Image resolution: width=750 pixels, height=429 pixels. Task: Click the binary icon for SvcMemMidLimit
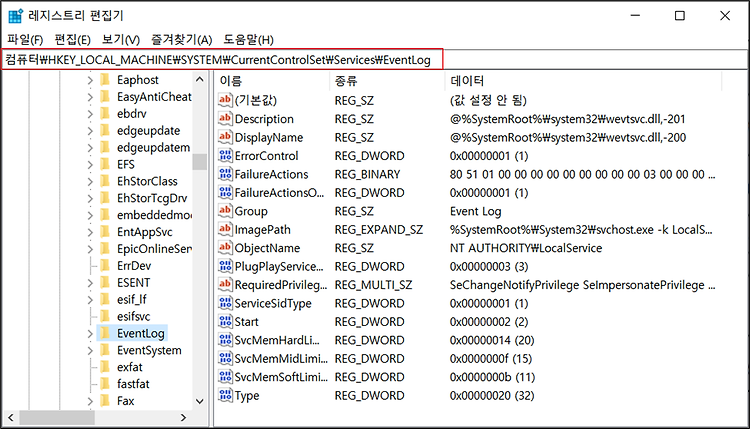pyautogui.click(x=225, y=358)
